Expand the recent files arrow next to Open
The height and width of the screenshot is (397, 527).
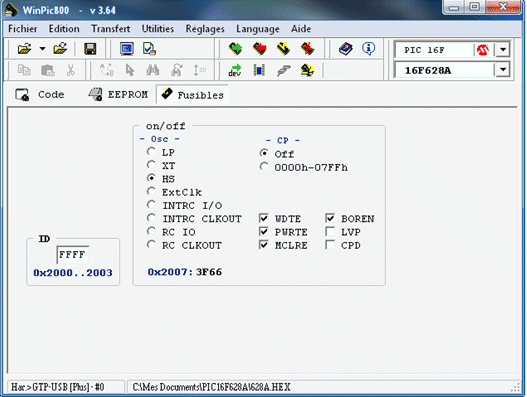42,49
